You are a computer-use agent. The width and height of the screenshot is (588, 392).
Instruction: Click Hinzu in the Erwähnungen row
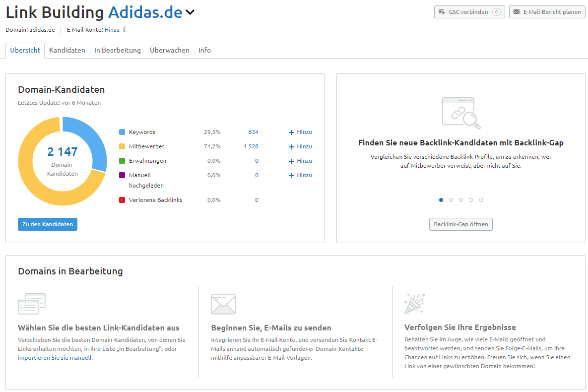tap(300, 161)
